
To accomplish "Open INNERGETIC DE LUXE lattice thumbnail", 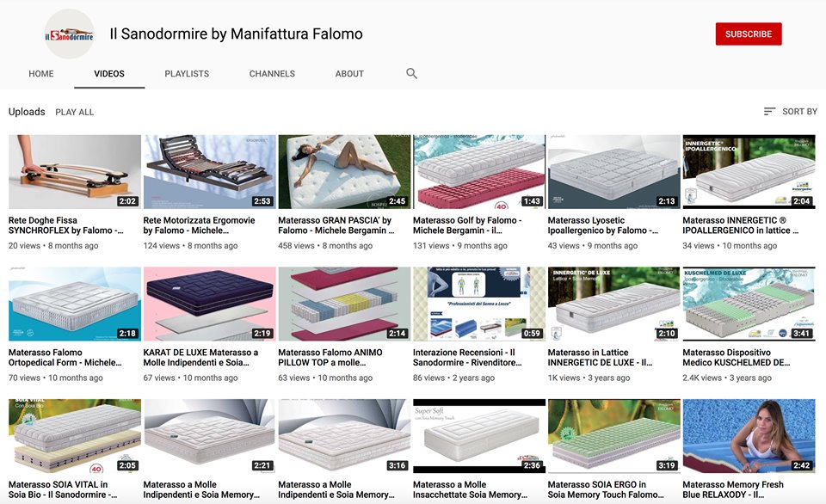I will (x=614, y=304).
